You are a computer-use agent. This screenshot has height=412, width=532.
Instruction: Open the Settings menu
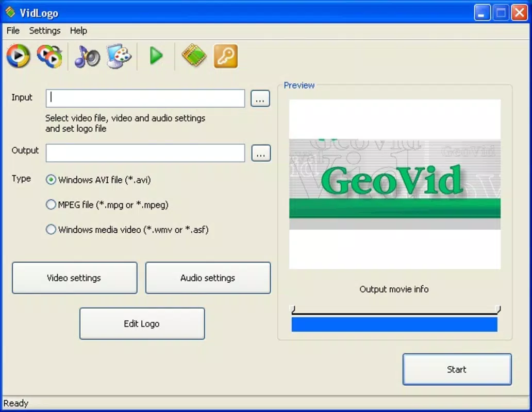[45, 31]
